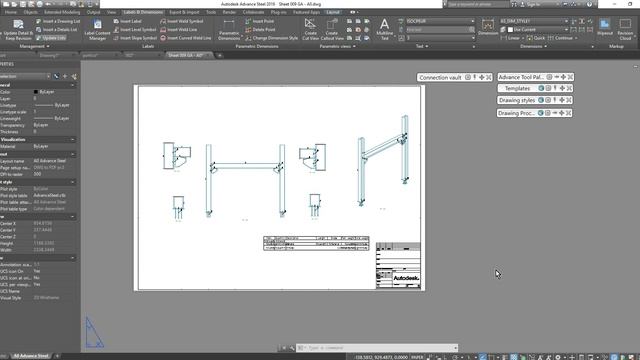Open the Export & Import ribbon tab
The width and height of the screenshot is (640, 360).
coord(184,12)
